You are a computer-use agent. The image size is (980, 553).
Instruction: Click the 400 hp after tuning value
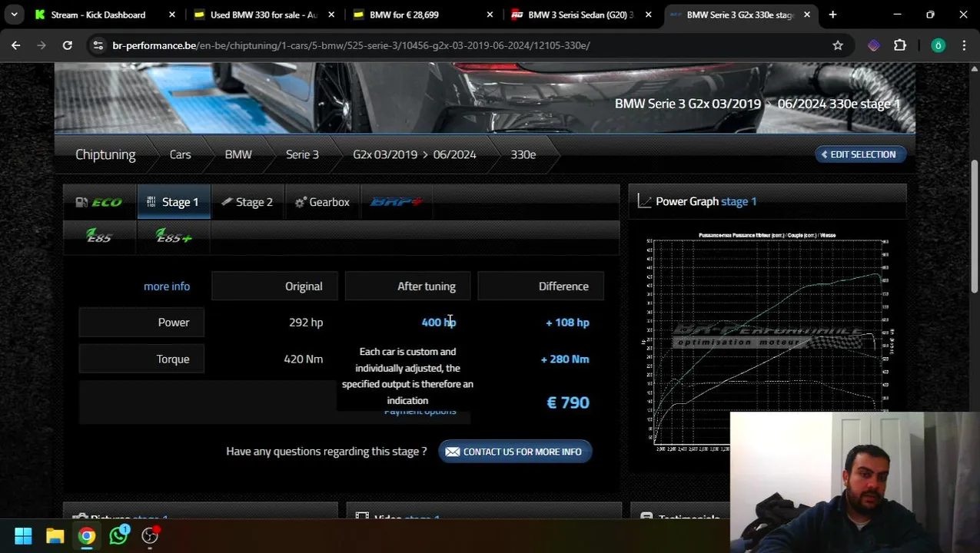point(439,323)
